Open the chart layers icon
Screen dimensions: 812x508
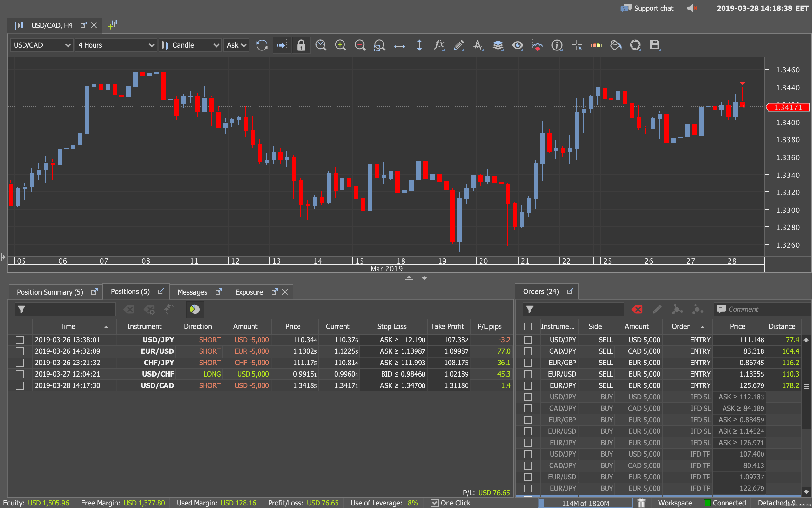pyautogui.click(x=498, y=45)
